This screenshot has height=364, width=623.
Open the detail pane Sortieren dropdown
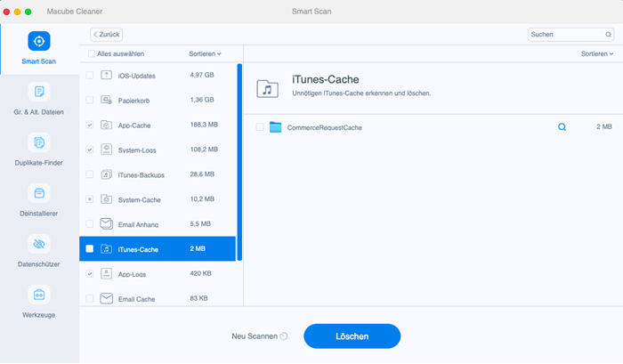pos(597,53)
